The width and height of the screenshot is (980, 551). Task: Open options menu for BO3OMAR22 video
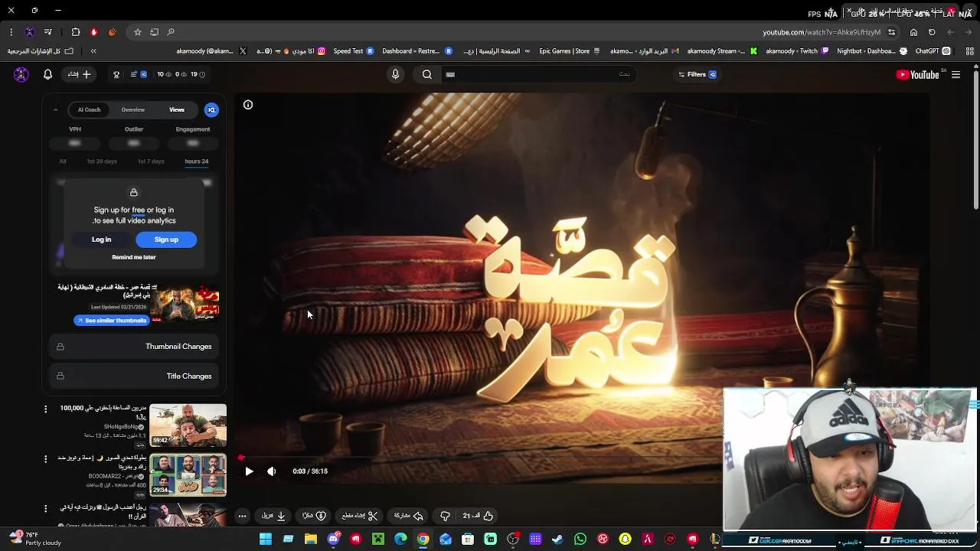(x=45, y=458)
